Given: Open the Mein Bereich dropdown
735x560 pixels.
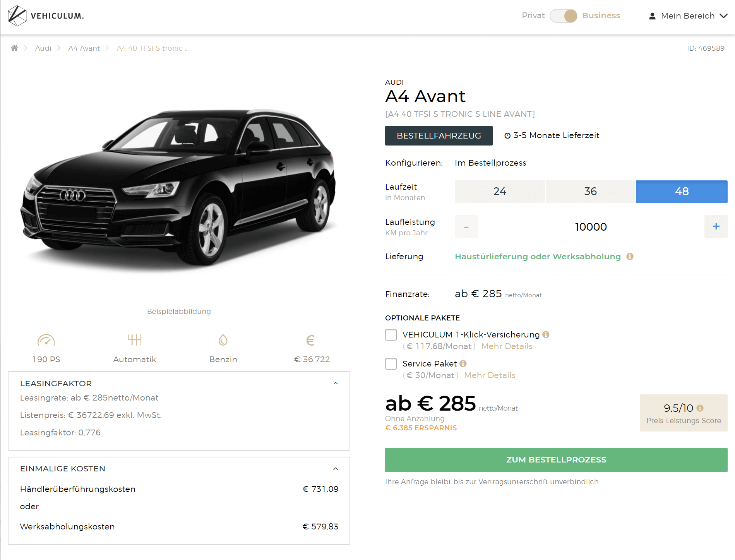Looking at the screenshot, I should pyautogui.click(x=688, y=16).
